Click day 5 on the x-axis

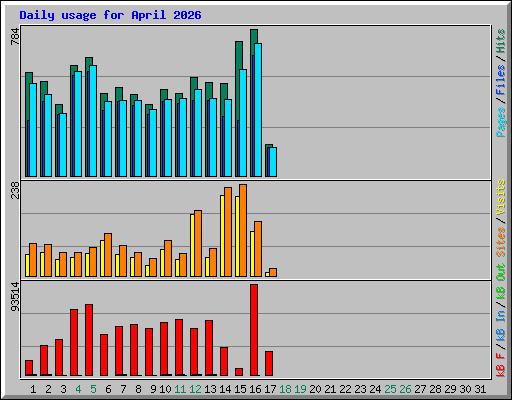[93, 389]
